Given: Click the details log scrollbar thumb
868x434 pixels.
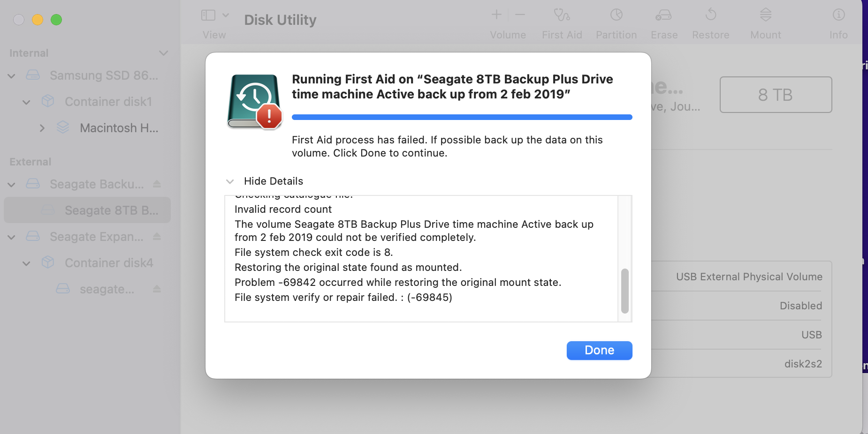Looking at the screenshot, I should tap(624, 291).
